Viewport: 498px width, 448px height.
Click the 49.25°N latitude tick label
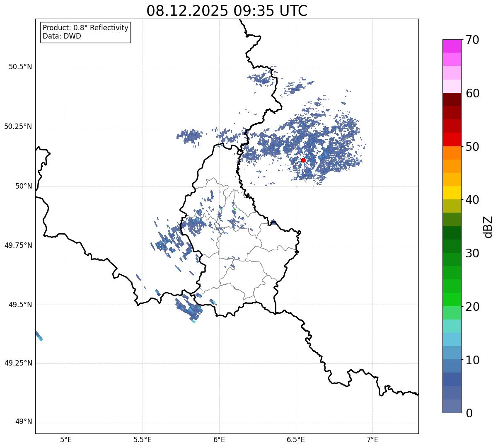[18, 363]
